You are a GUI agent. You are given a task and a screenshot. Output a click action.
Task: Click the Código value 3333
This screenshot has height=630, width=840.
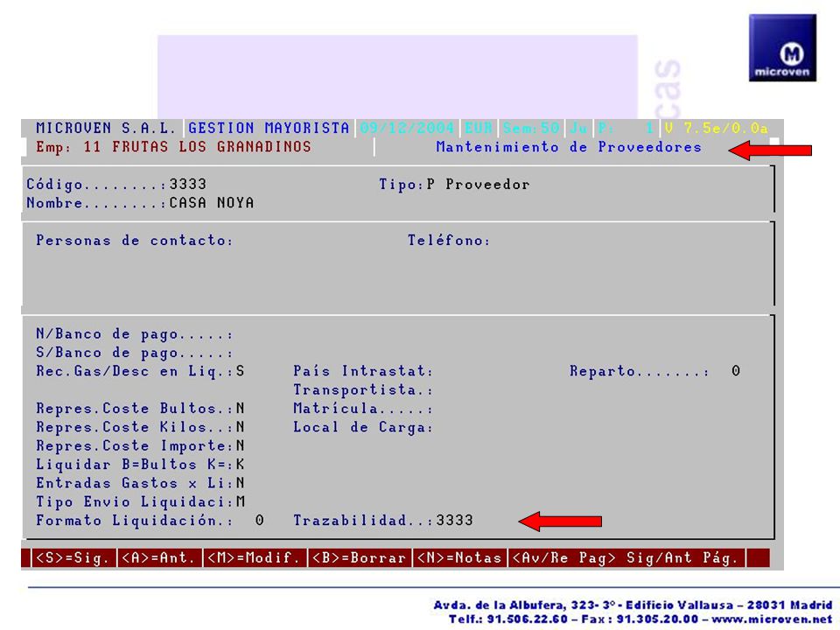click(188, 185)
